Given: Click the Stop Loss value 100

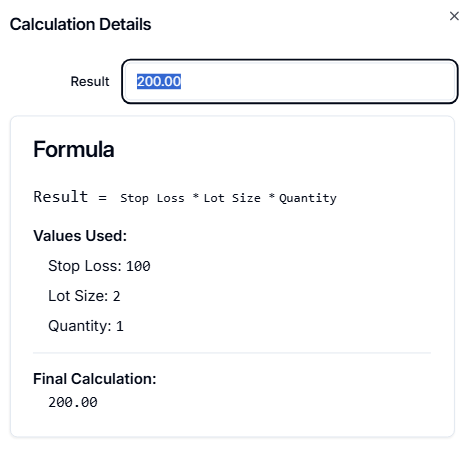Looking at the screenshot, I should point(138,266).
